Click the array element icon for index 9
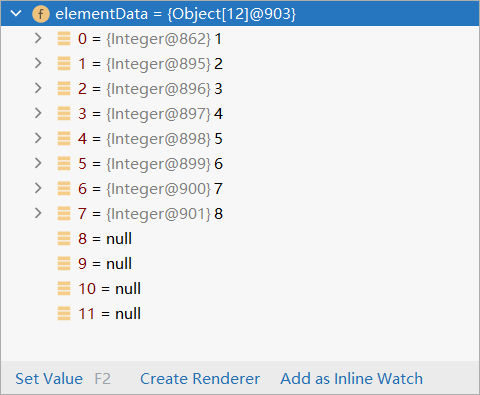This screenshot has width=480, height=395. pyautogui.click(x=64, y=264)
